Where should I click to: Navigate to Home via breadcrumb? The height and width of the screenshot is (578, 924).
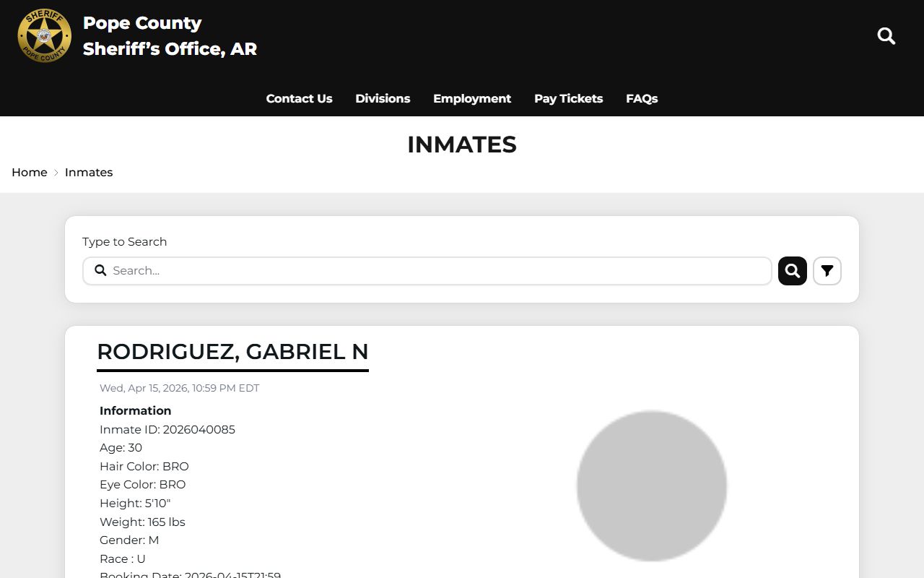(x=30, y=173)
